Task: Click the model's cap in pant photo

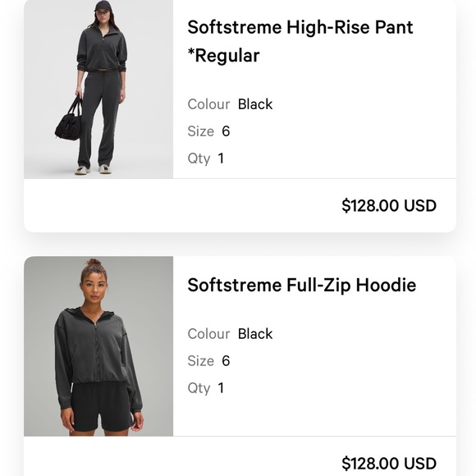Action: [103, 5]
